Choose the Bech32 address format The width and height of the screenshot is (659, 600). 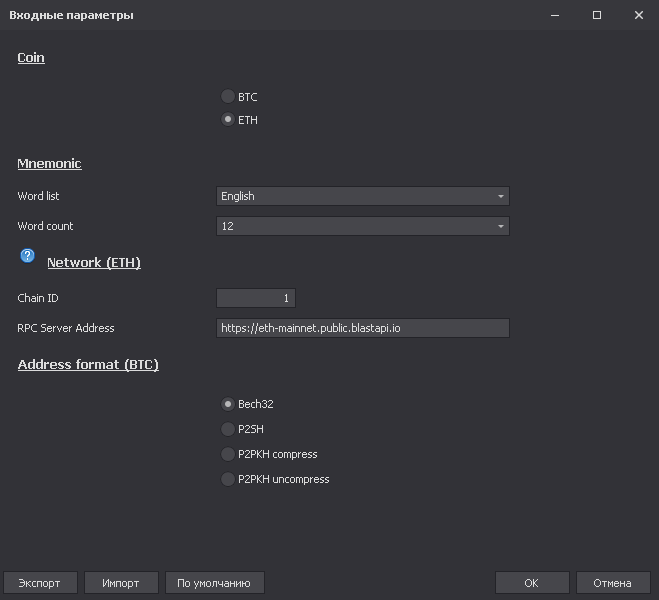click(228, 405)
